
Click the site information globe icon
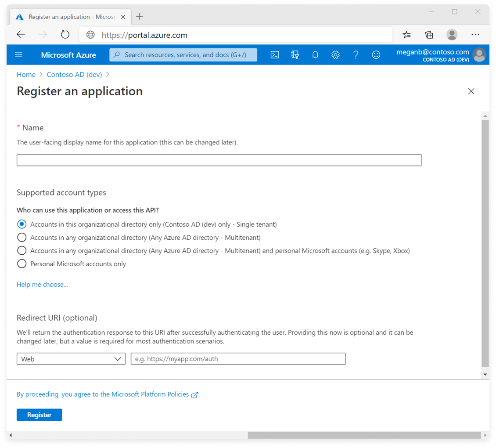90,35
